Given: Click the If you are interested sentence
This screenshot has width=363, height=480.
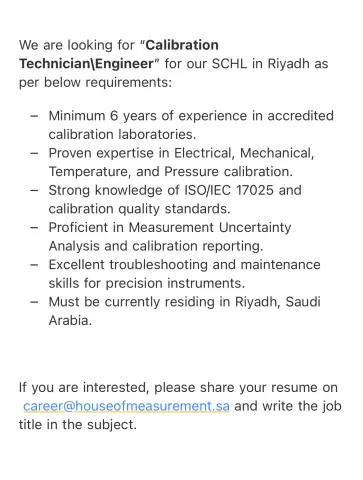Looking at the screenshot, I should pos(178,387).
